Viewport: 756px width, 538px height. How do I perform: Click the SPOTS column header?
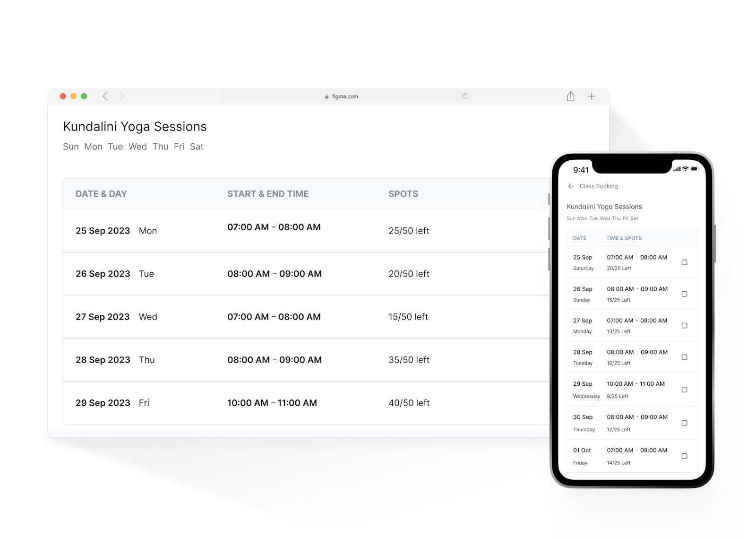click(x=403, y=194)
